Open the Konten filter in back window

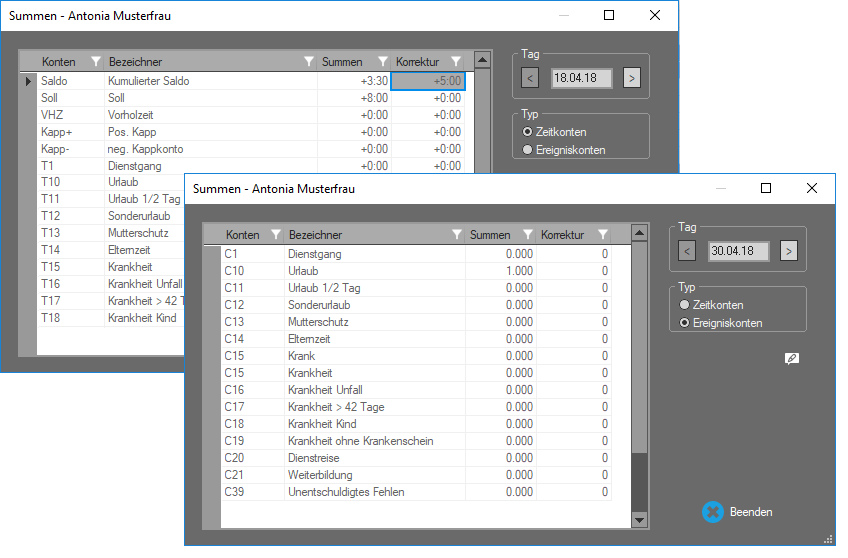pyautogui.click(x=96, y=62)
